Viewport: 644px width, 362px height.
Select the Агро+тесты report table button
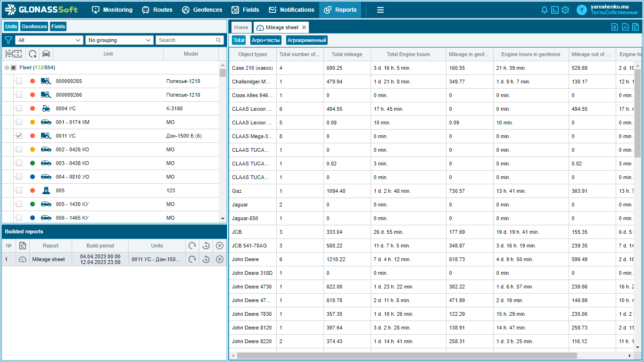(x=266, y=40)
